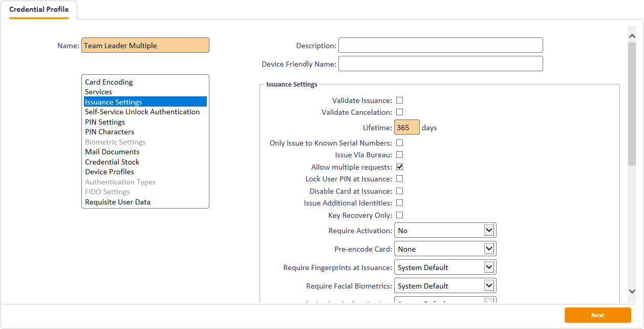Screen dimensions: 644x329
Task: Check the Key Recovery Only box
Action: (399, 215)
